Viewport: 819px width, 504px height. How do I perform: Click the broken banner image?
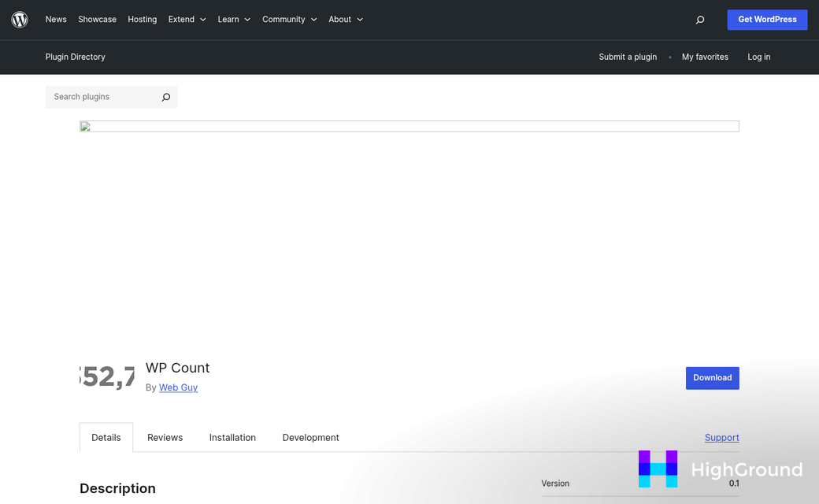409,126
